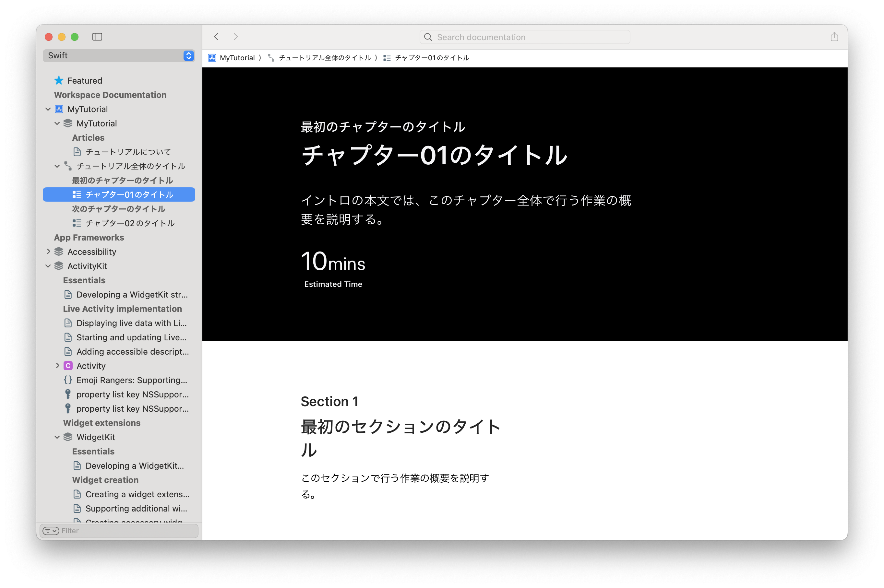Collapse the ActivityKit tree item
This screenshot has width=884, height=588.
pyautogui.click(x=48, y=266)
